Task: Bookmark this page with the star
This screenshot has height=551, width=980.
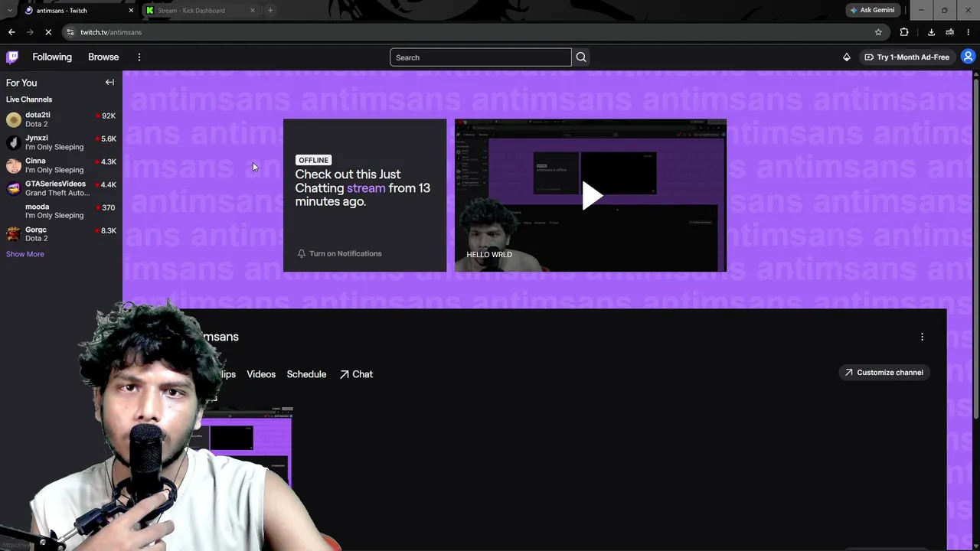Action: point(878,32)
